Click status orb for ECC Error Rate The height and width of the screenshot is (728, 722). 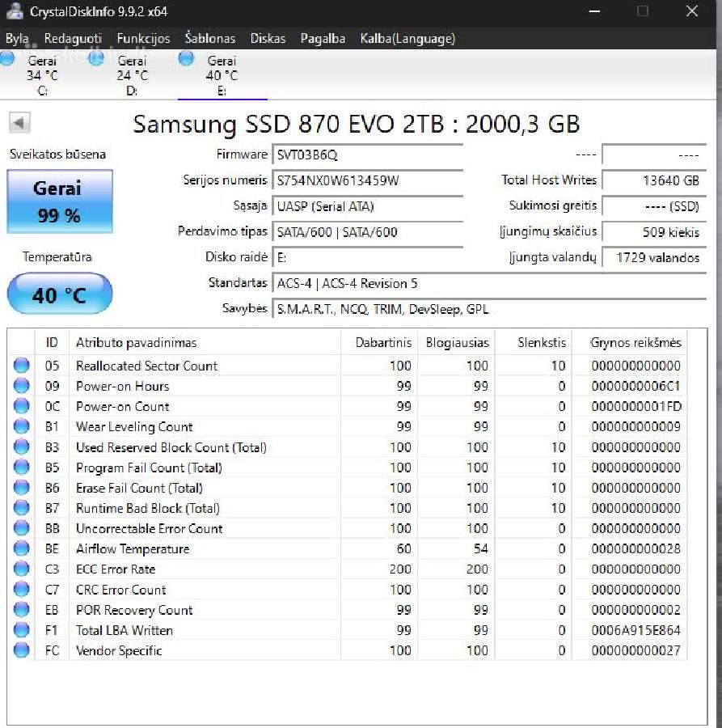click(21, 569)
